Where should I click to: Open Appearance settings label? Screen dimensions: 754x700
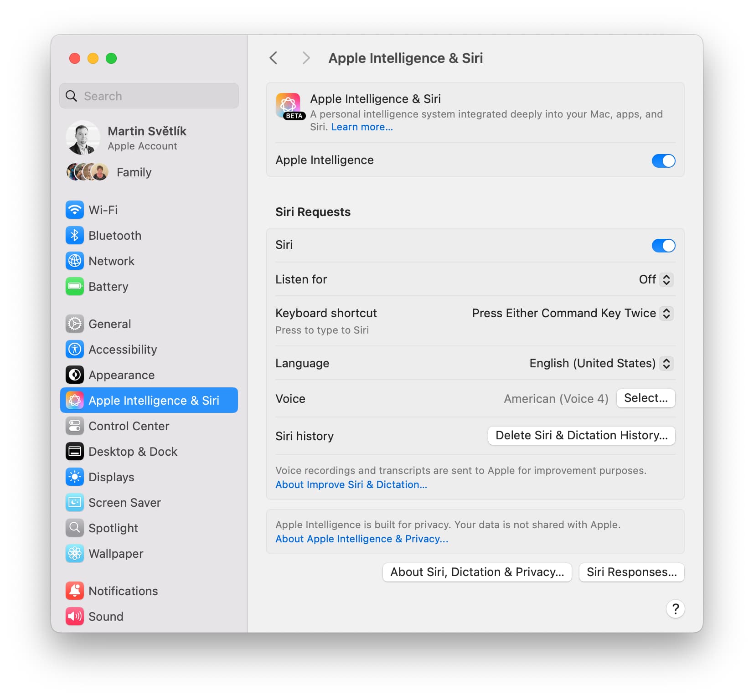coord(122,375)
